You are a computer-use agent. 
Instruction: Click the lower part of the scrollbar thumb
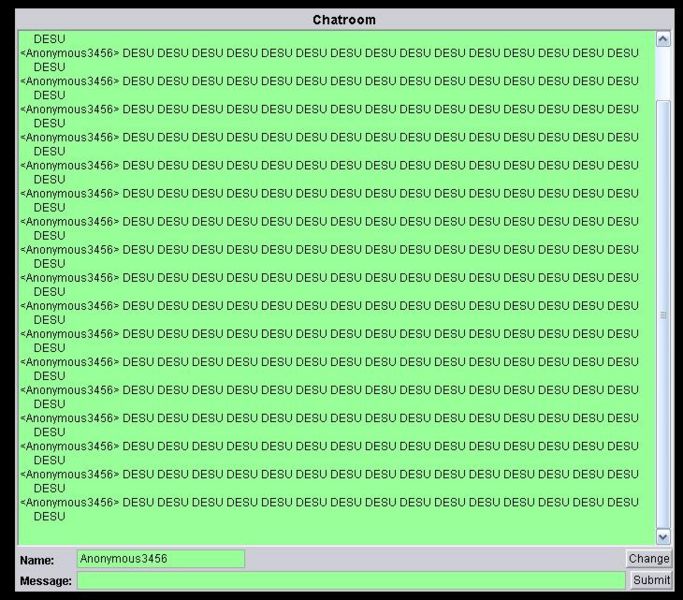663,480
